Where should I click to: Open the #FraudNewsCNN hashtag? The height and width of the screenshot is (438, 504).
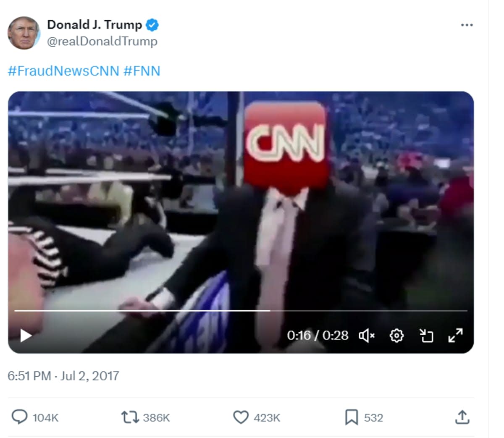click(63, 71)
